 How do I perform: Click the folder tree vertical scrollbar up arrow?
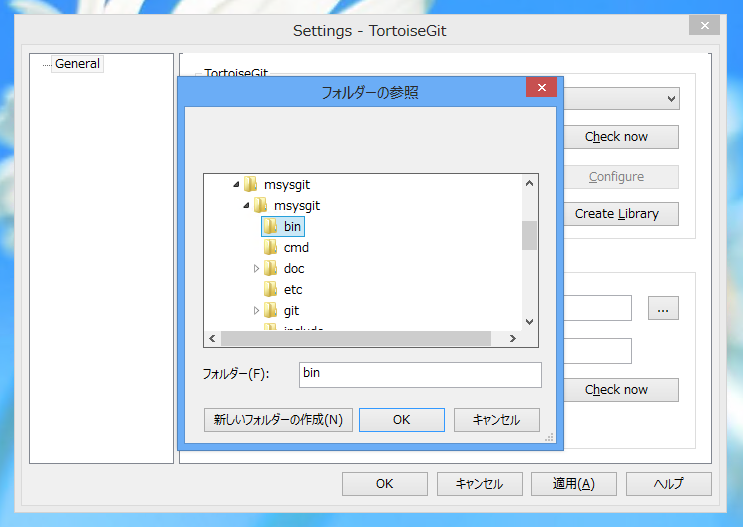[x=529, y=183]
